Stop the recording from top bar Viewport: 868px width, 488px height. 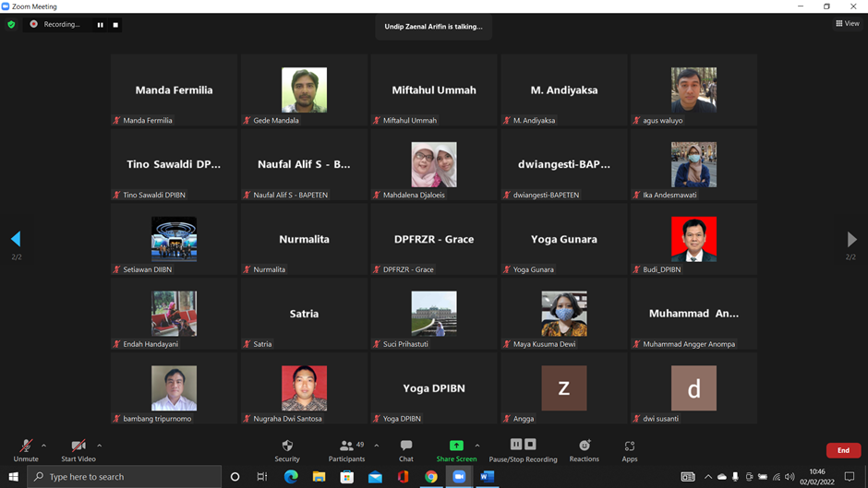coord(115,25)
